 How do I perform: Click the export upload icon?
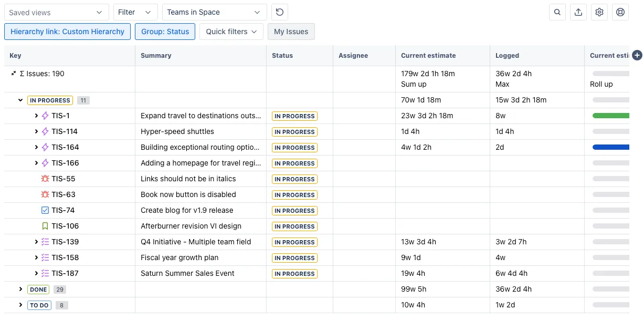[578, 12]
